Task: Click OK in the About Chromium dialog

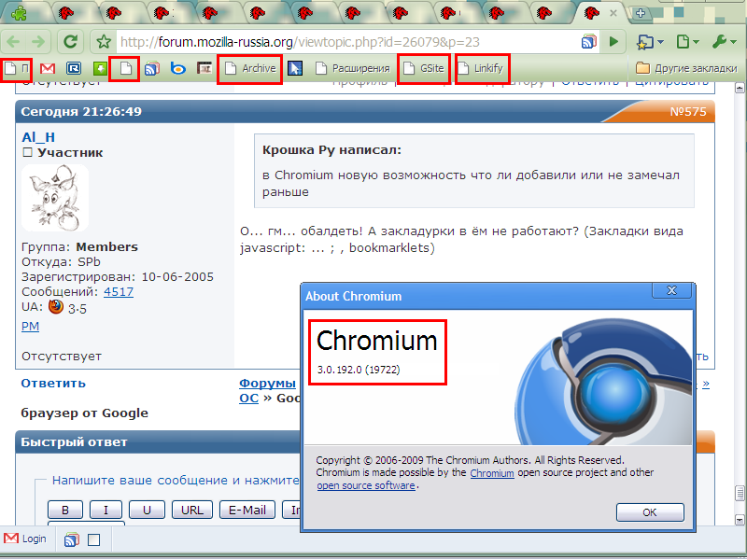Action: coord(650,512)
